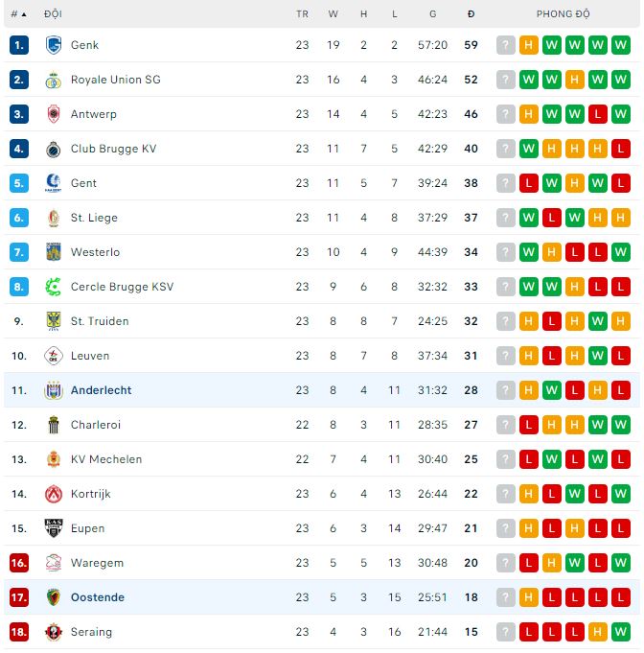Image resolution: width=644 pixels, height=653 pixels.
Task: Open the Anderlecht team page
Action: click(102, 390)
